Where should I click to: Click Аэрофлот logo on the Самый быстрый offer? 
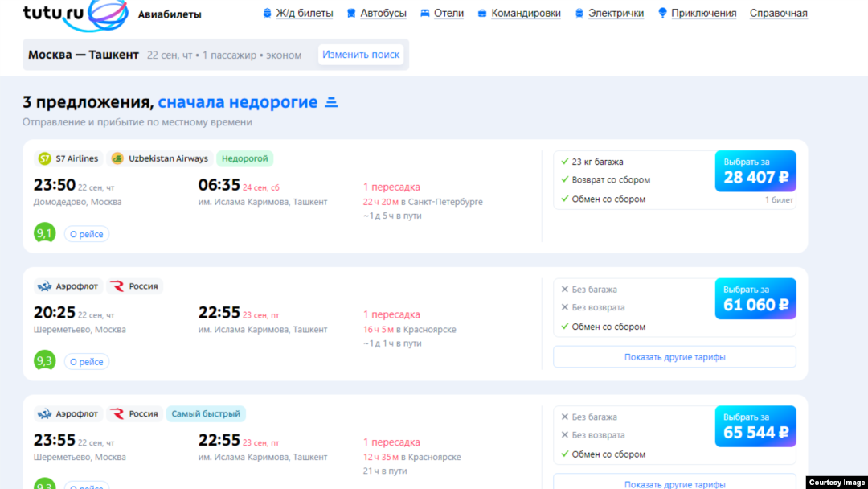44,413
